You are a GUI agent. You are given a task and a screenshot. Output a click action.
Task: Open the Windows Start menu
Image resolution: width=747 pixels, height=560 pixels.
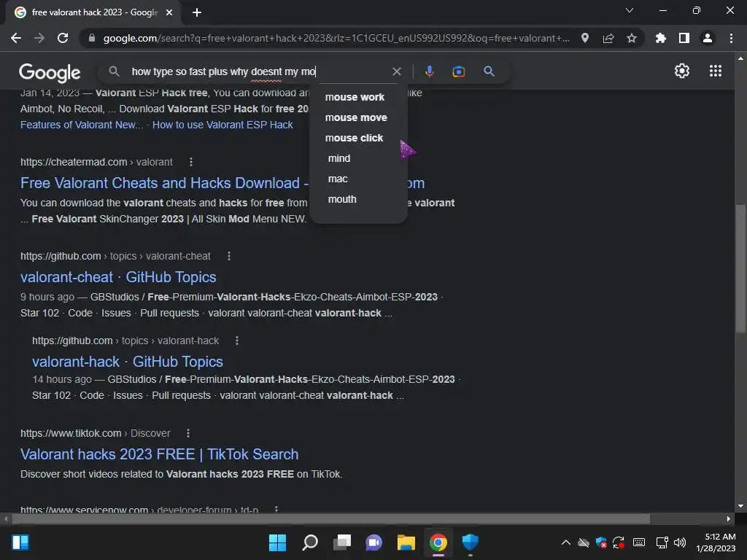click(277, 542)
